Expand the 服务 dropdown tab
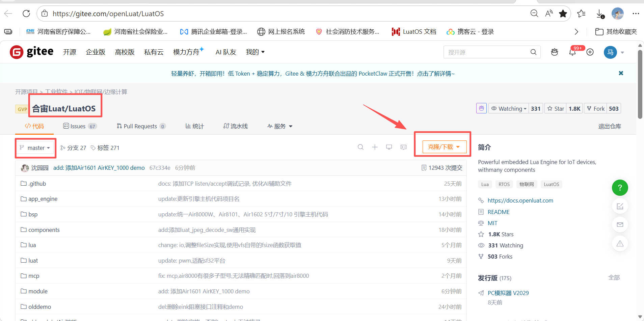Image resolution: width=644 pixels, height=321 pixels. click(x=280, y=126)
